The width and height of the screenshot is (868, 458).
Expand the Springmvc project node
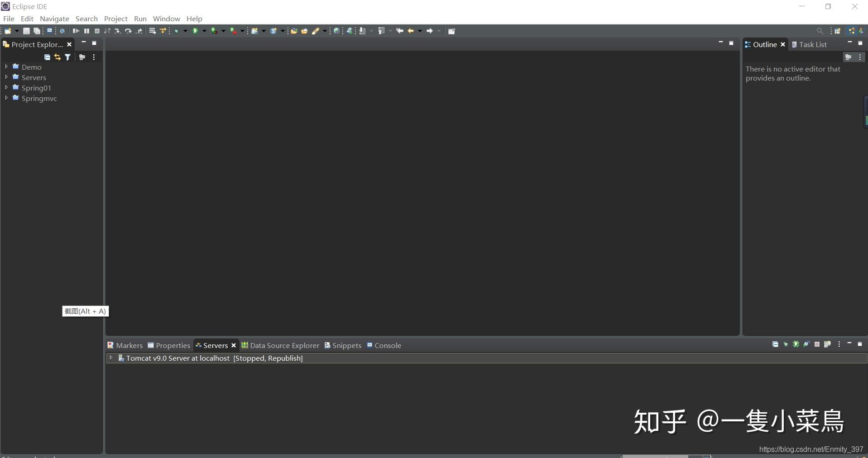pos(6,98)
